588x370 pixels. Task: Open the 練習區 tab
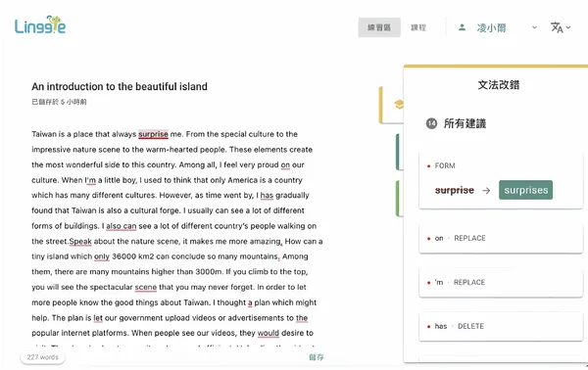(x=379, y=27)
